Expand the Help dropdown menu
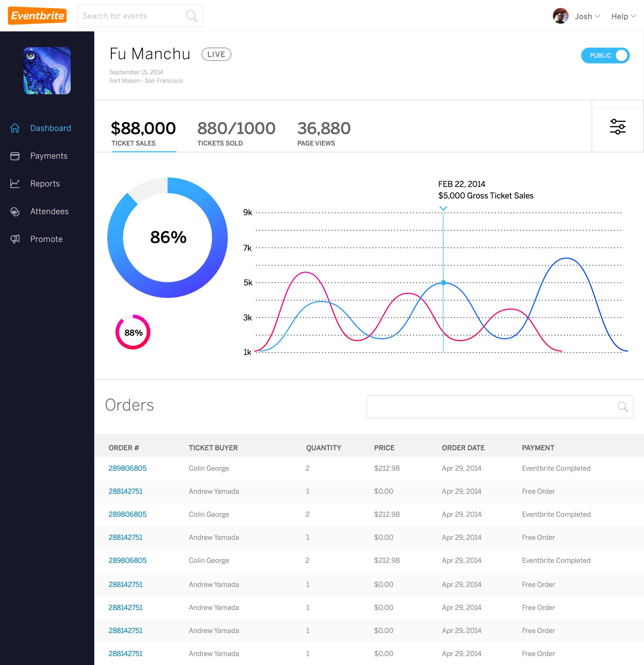Screen dimensions: 644x665 click(623, 16)
